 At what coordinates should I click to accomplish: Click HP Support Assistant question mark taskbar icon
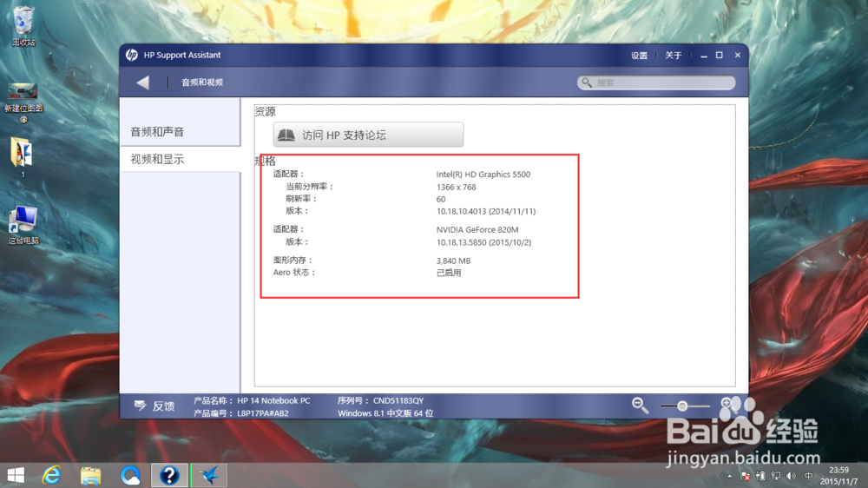[x=169, y=475]
